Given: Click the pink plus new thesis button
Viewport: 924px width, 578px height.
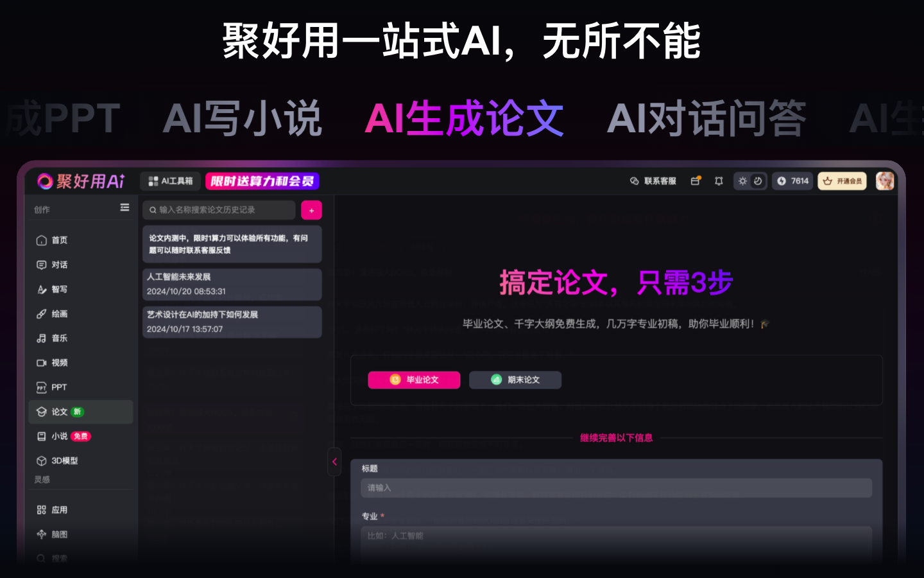Looking at the screenshot, I should click(311, 210).
